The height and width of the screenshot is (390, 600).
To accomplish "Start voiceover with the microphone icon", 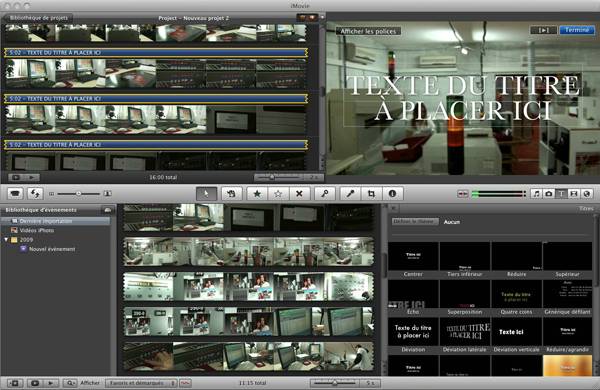I will point(350,194).
